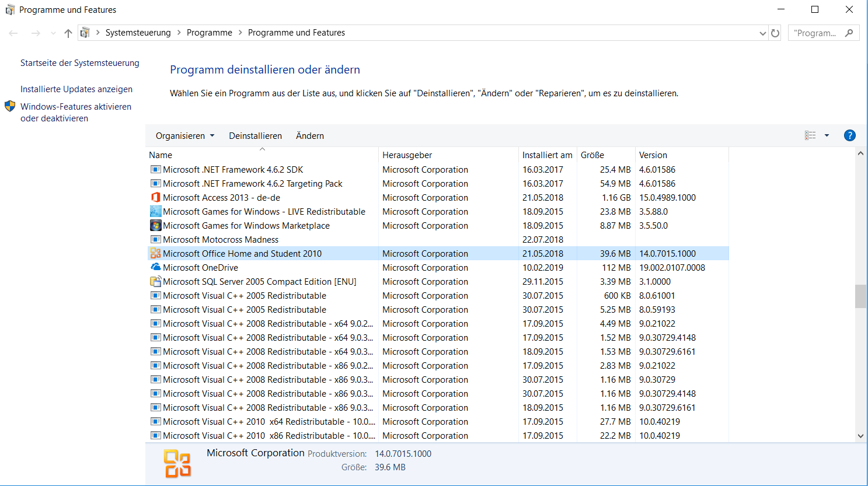Open the address bar history dropdown
Viewport: 868px width, 486px height.
pos(762,33)
